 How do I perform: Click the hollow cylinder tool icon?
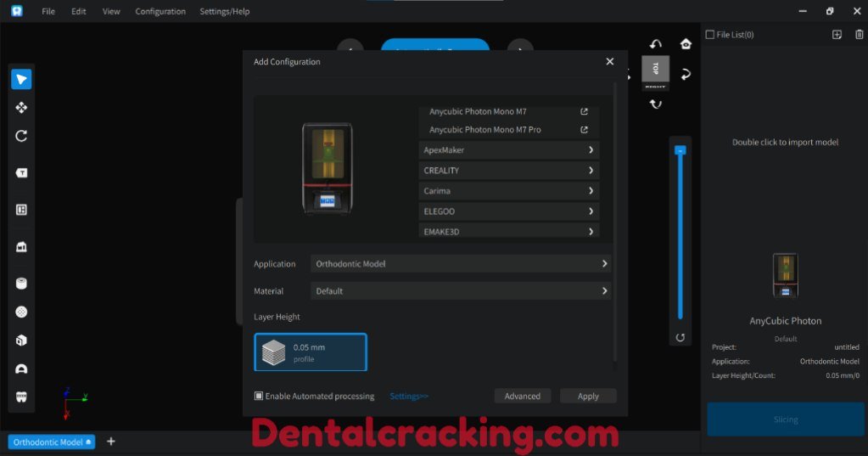click(21, 284)
